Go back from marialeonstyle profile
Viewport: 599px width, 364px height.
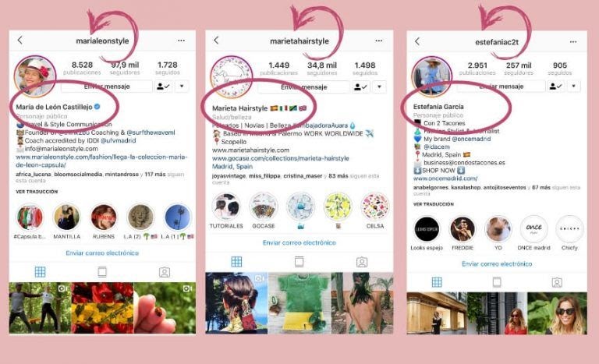(19, 40)
